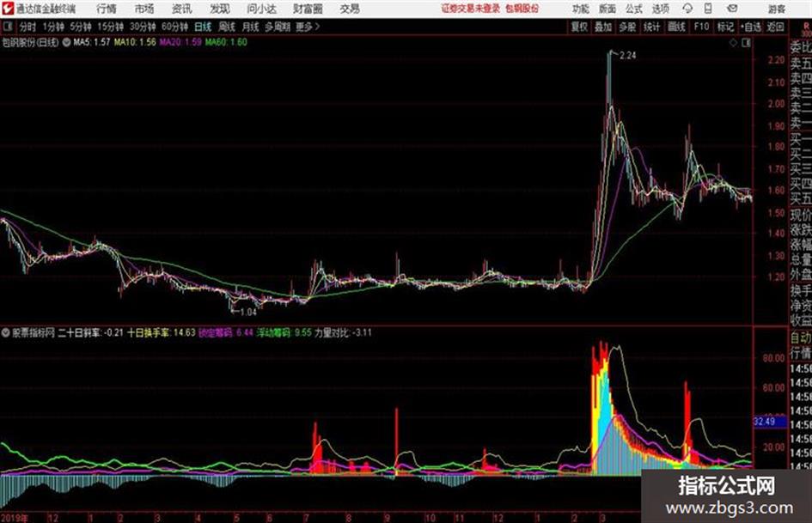Click the 1.04 low price label
This screenshot has width=812, height=523.
coord(248,312)
